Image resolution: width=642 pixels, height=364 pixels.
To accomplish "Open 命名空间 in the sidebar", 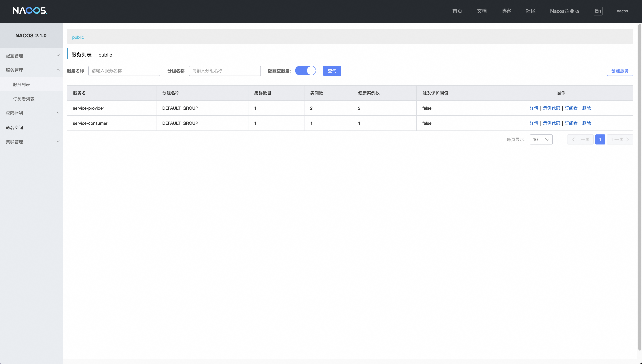I will (15, 127).
